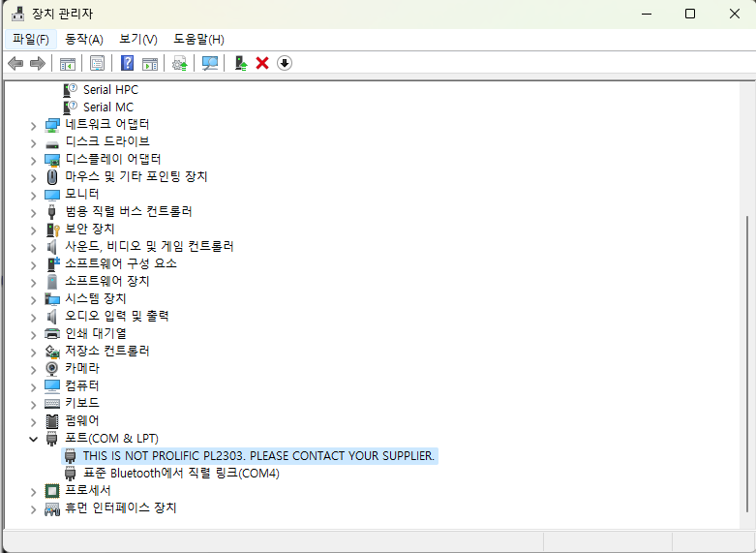Click the speaker icon beside 사운드, 비디오 및 게임 컨트롤러
Screen dimensions: 756x553
coord(52,247)
